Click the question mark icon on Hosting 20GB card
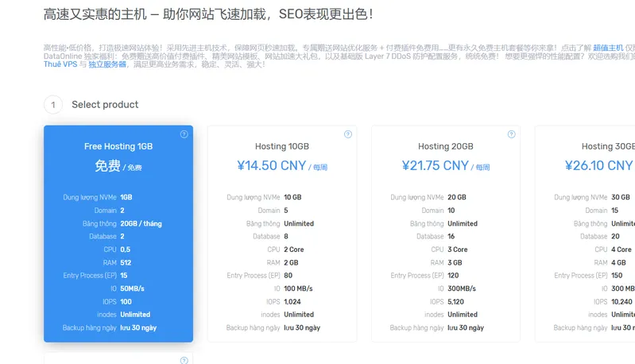This screenshot has width=635, height=364. coord(511,134)
